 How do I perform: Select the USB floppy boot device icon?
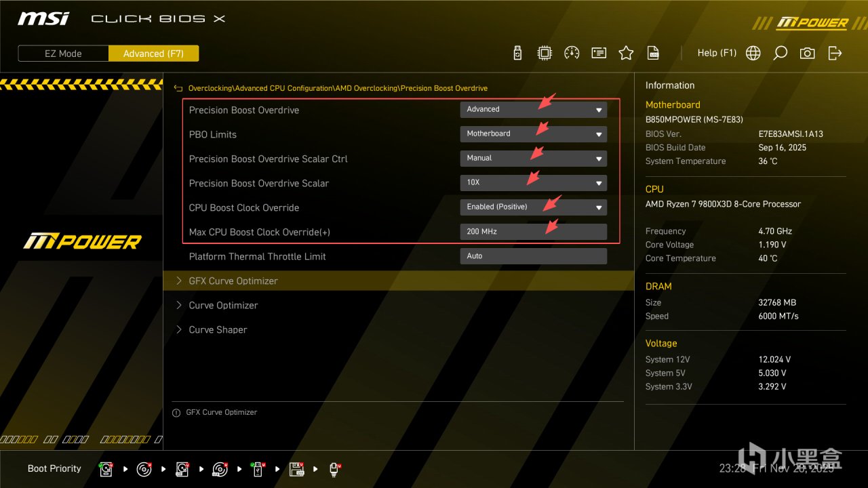(x=296, y=469)
